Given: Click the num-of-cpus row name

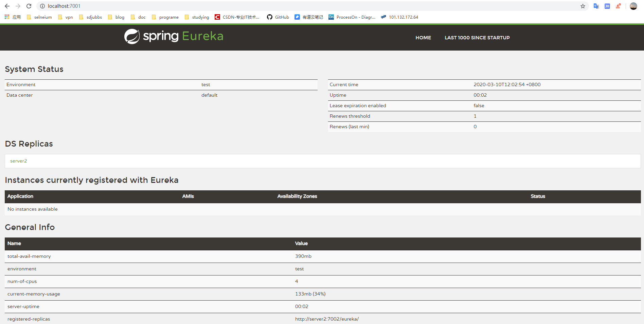Looking at the screenshot, I should tap(22, 281).
